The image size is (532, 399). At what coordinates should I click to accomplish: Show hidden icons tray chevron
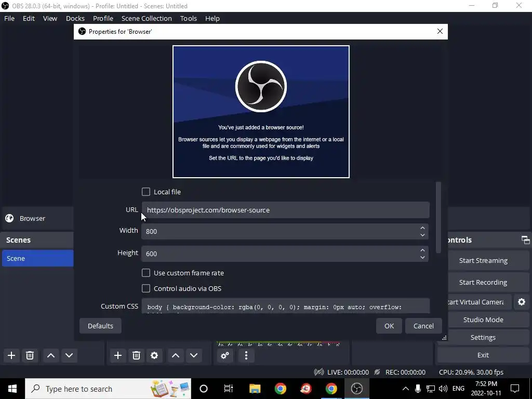click(x=405, y=389)
